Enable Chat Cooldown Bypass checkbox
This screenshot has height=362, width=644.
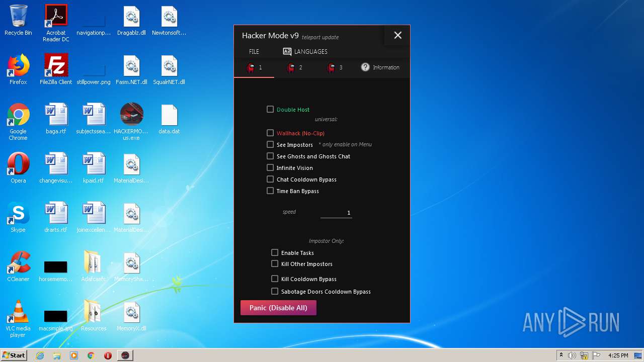coord(270,179)
